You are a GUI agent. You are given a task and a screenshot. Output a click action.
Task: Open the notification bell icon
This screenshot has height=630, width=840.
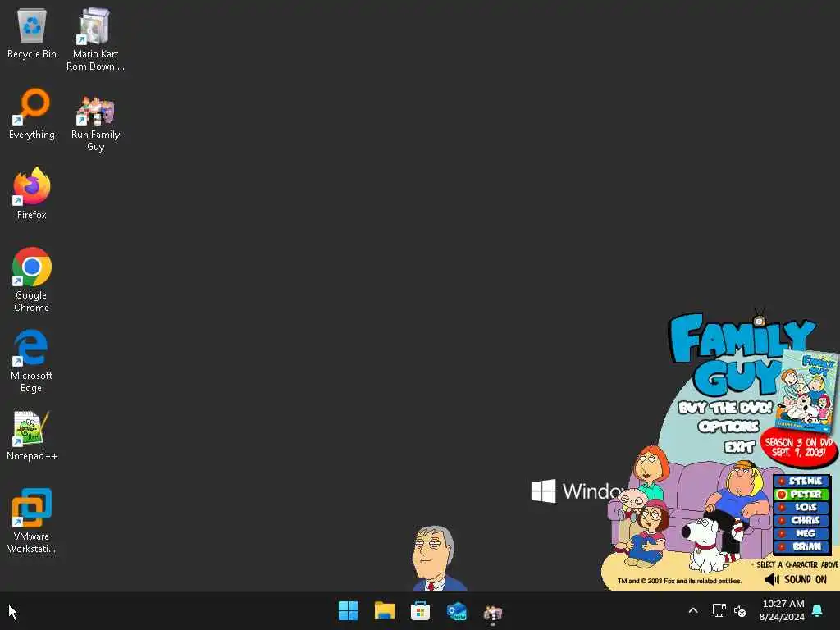pyautogui.click(x=818, y=610)
